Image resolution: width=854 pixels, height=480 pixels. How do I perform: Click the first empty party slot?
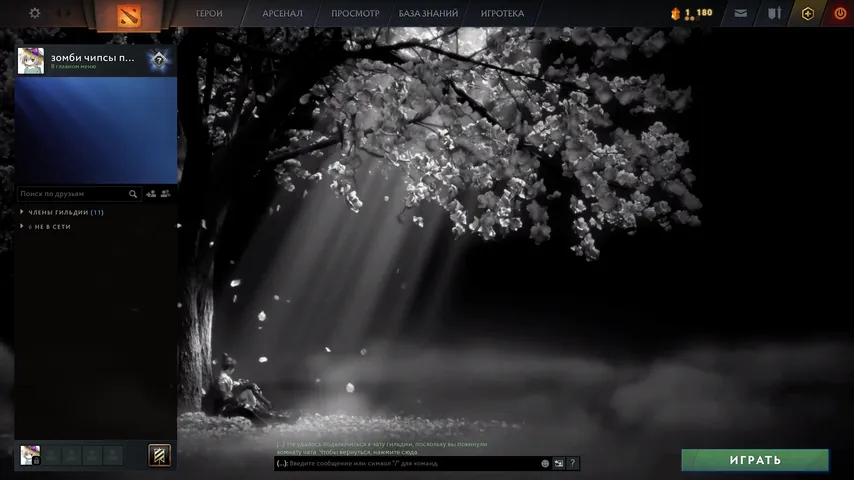(x=51, y=455)
